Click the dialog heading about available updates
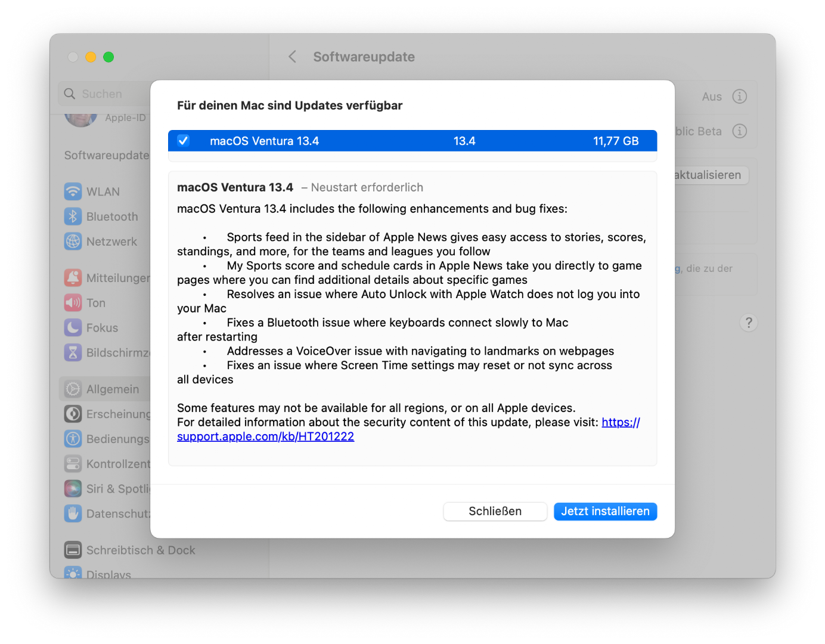 (290, 106)
